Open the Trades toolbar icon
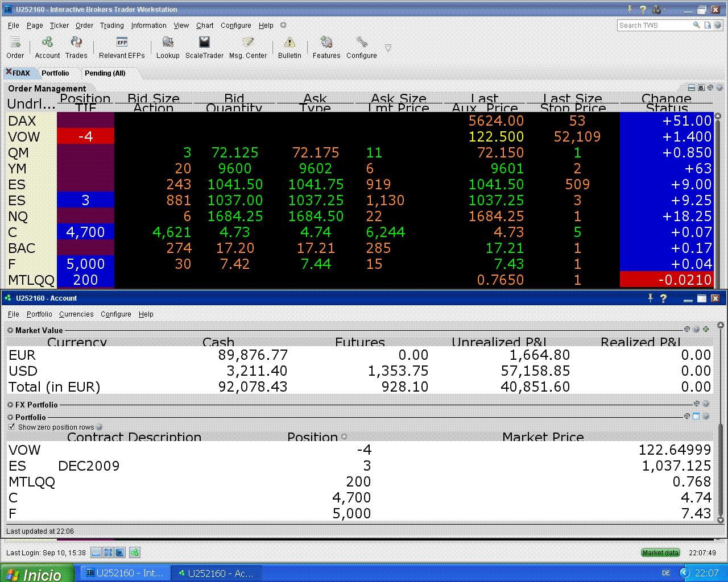This screenshot has height=582, width=728. [76, 43]
